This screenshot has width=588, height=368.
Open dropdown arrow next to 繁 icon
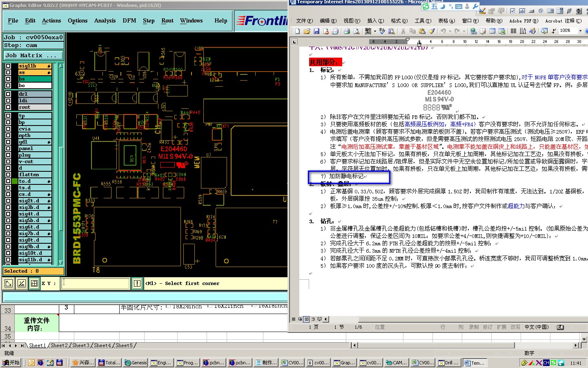point(375,31)
